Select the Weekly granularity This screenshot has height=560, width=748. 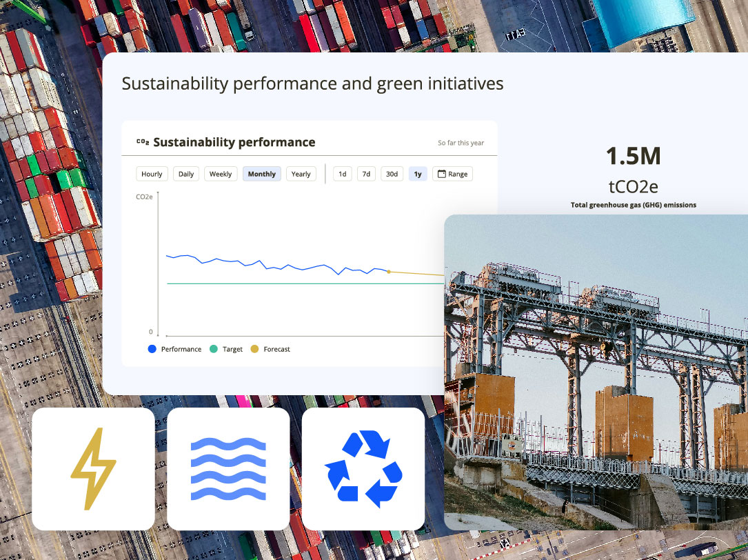(x=221, y=174)
